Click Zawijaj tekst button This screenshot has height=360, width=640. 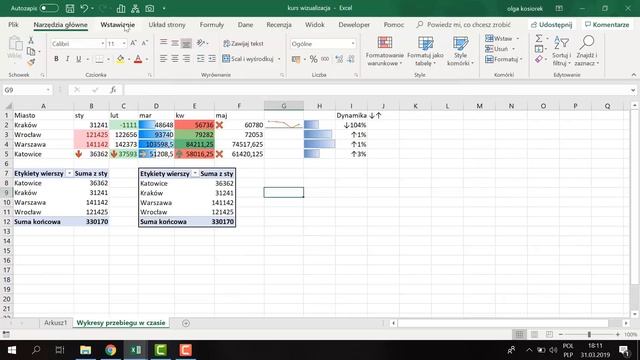click(243, 44)
